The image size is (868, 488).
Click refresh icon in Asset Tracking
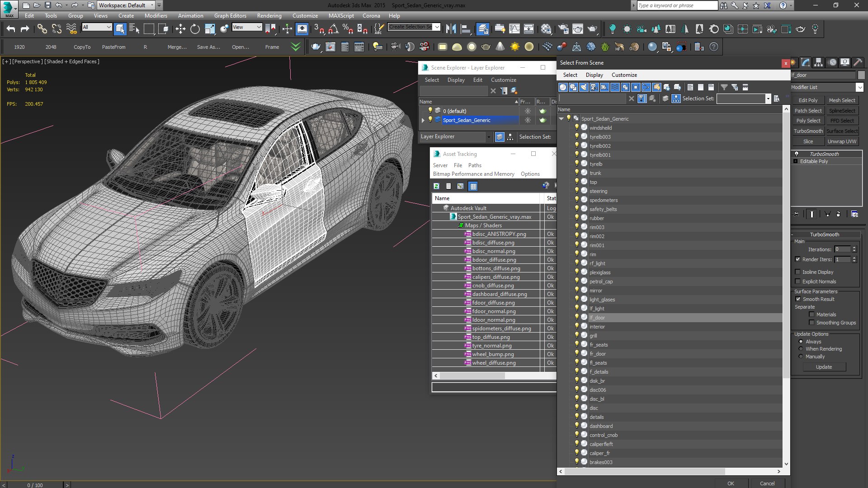[436, 186]
